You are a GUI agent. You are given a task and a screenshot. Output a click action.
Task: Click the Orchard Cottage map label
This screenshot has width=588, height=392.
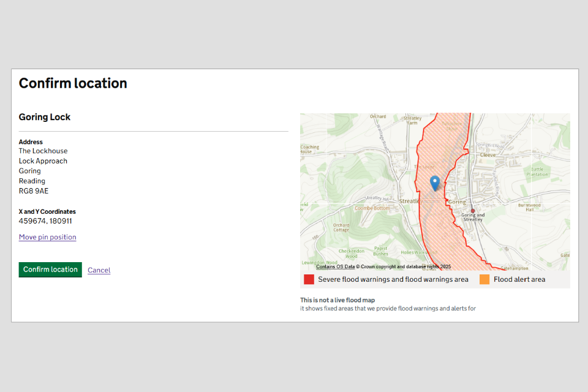click(341, 227)
